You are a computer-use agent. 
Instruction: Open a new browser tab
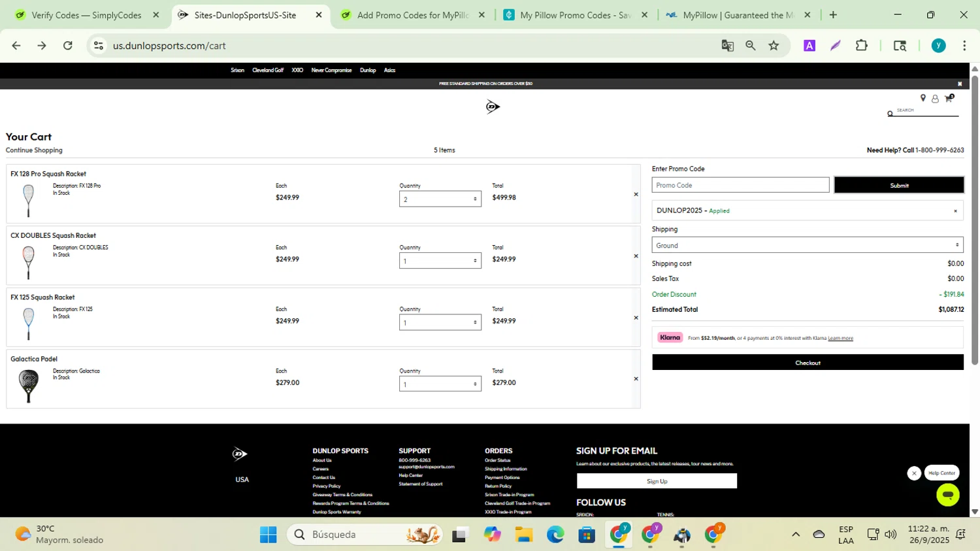click(833, 15)
